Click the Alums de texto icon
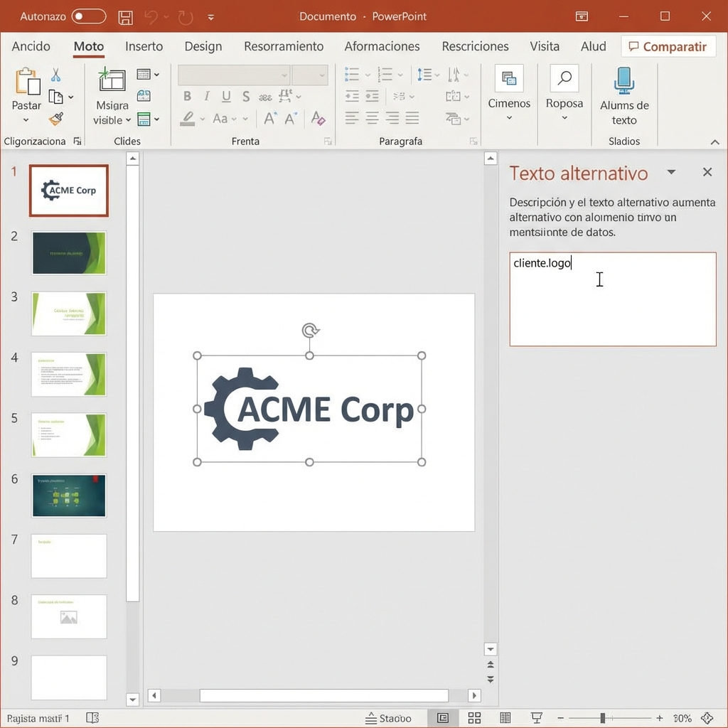This screenshot has height=728, width=728. (x=624, y=80)
